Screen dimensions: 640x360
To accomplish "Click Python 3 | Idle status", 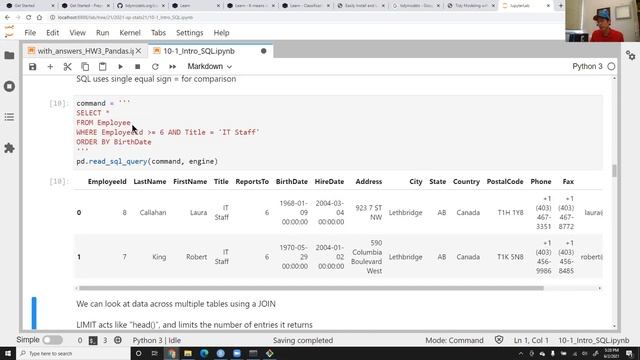I will [157, 340].
